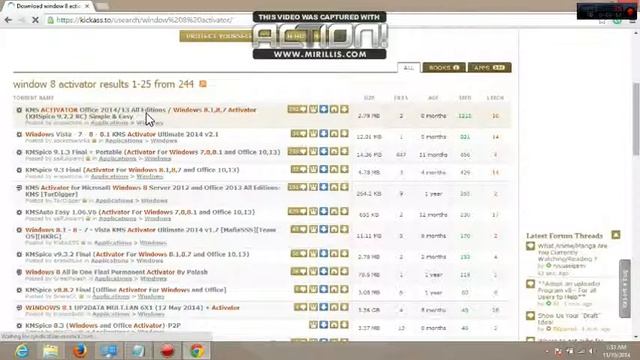The width and height of the screenshot is (640, 360).
Task: Open KMSpico 8.3 (Windows and Office Activator) P2P link
Action: [x=103, y=326]
